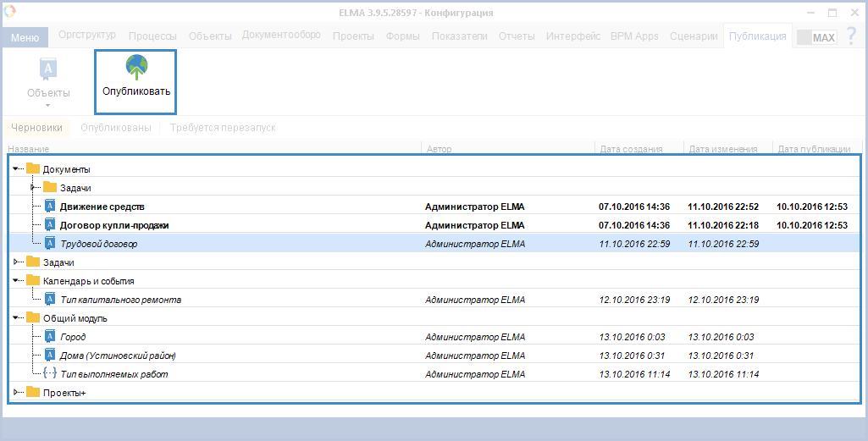Switch to the Проекты tab
The width and height of the screenshot is (868, 441).
click(353, 36)
